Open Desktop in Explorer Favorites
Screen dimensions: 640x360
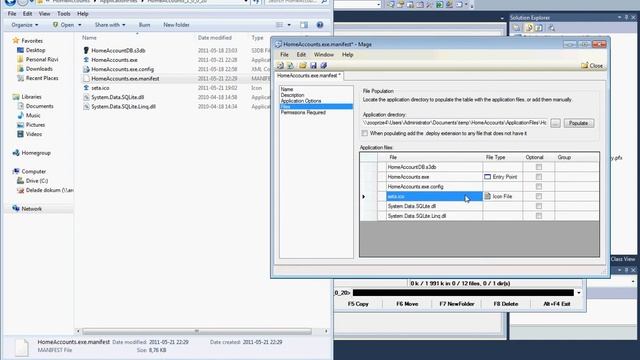(x=36, y=50)
